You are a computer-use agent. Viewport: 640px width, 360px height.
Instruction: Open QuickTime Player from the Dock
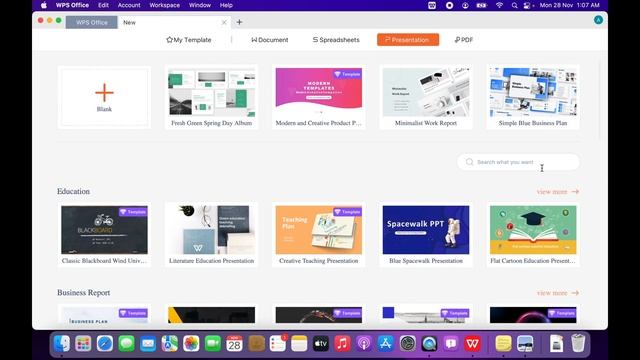(x=429, y=344)
